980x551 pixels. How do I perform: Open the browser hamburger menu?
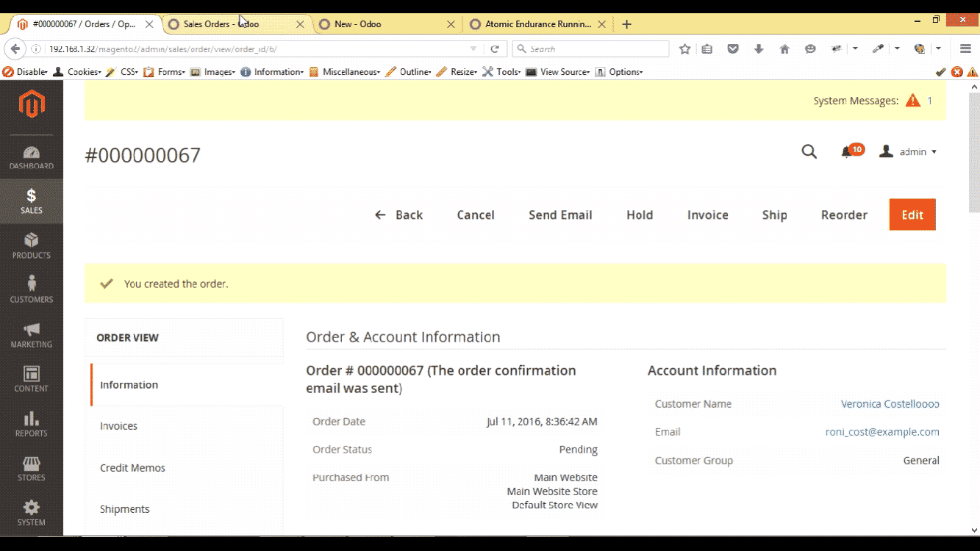coord(966,49)
